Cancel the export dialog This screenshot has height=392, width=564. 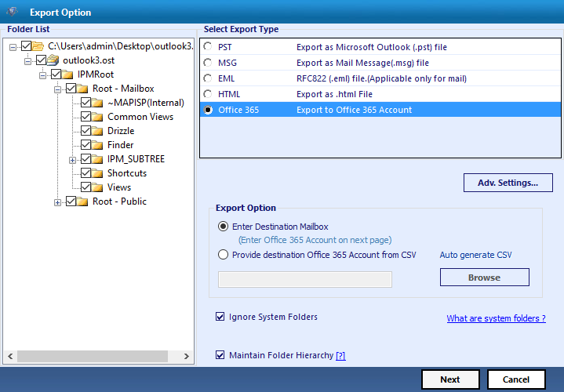click(x=516, y=379)
